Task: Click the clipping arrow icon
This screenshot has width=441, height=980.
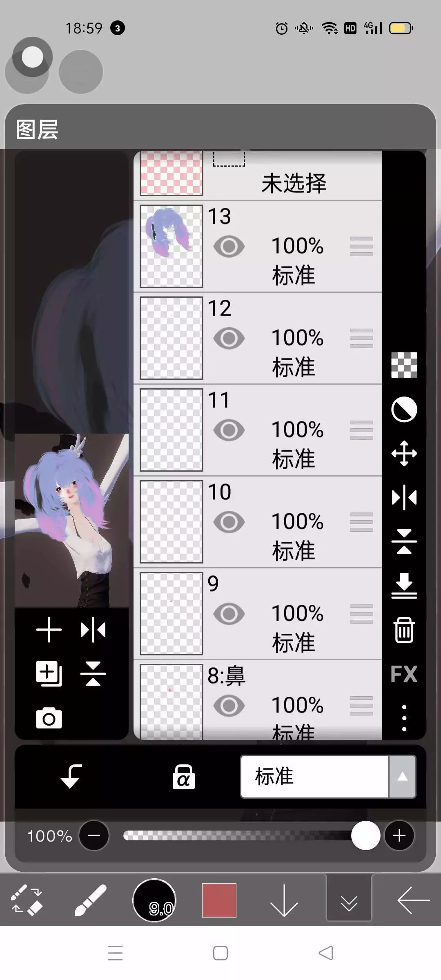Action: click(x=71, y=776)
